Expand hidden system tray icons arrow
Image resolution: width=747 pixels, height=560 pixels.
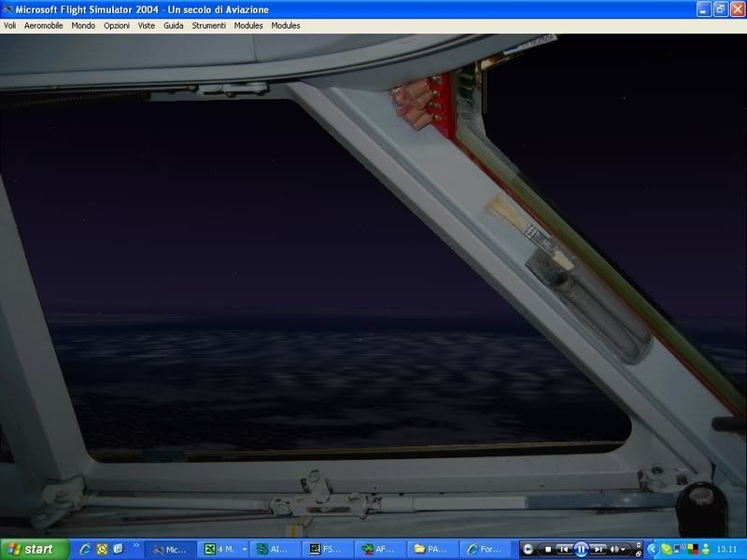(x=652, y=550)
